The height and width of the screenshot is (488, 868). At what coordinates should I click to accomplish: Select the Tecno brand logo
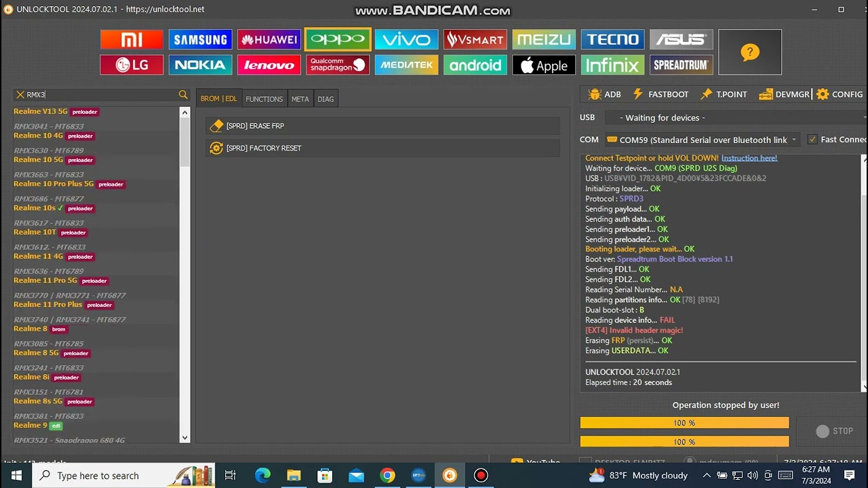tap(612, 39)
